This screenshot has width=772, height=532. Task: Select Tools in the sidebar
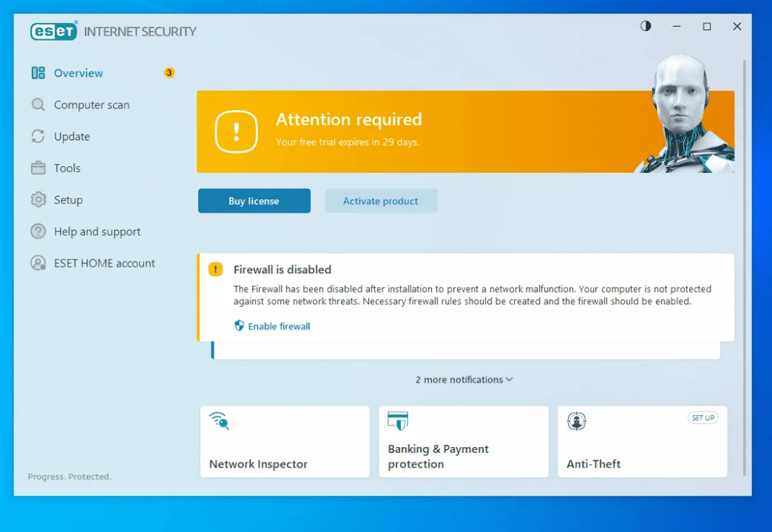tap(67, 168)
